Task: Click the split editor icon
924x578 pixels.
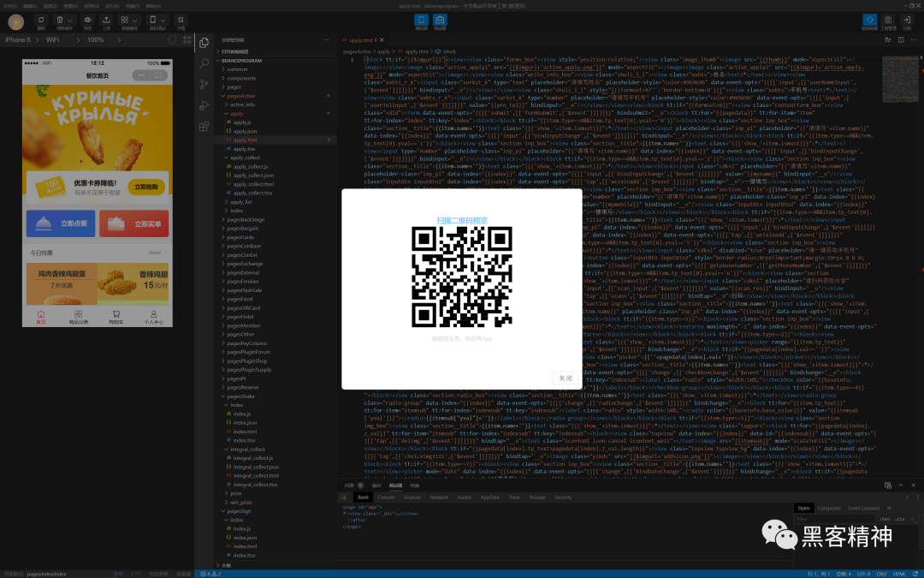Action: (900, 40)
